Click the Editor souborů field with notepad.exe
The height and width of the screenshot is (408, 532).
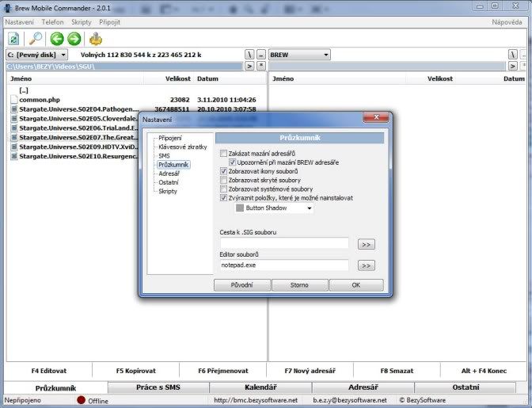pyautogui.click(x=284, y=265)
